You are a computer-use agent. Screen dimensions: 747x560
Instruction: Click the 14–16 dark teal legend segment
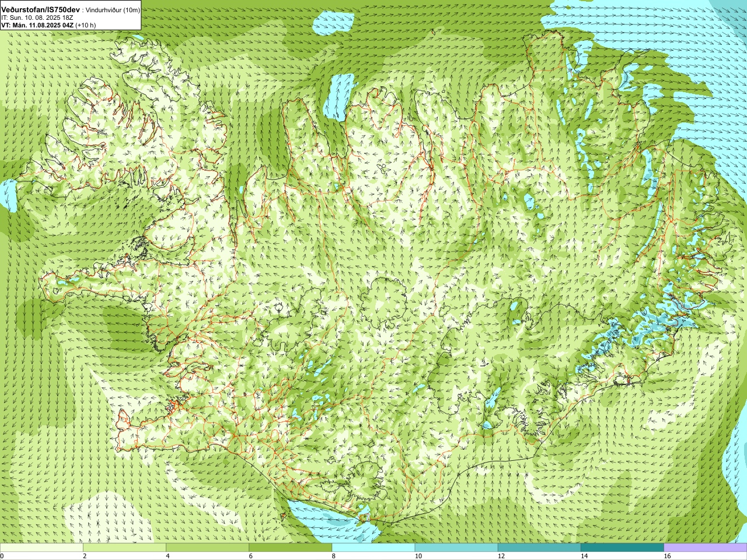pyautogui.click(x=622, y=548)
